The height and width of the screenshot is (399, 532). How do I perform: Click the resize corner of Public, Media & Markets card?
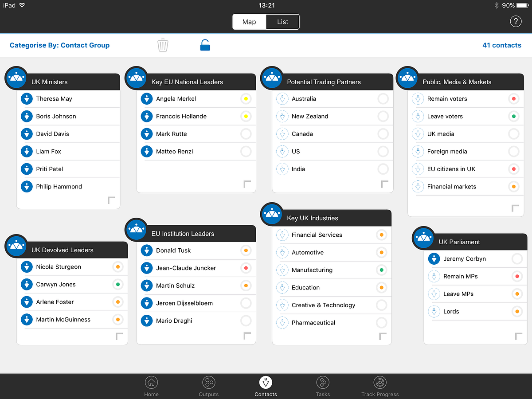click(515, 208)
